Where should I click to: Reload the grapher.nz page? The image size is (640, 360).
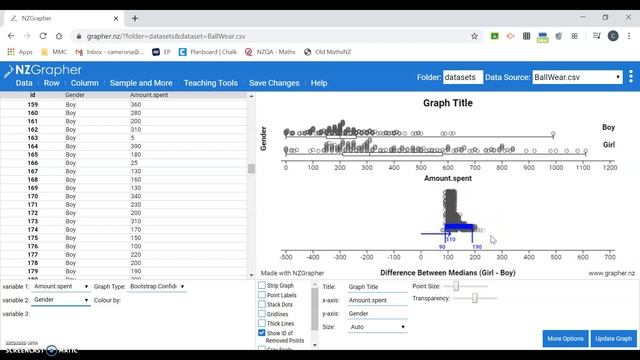point(43,36)
